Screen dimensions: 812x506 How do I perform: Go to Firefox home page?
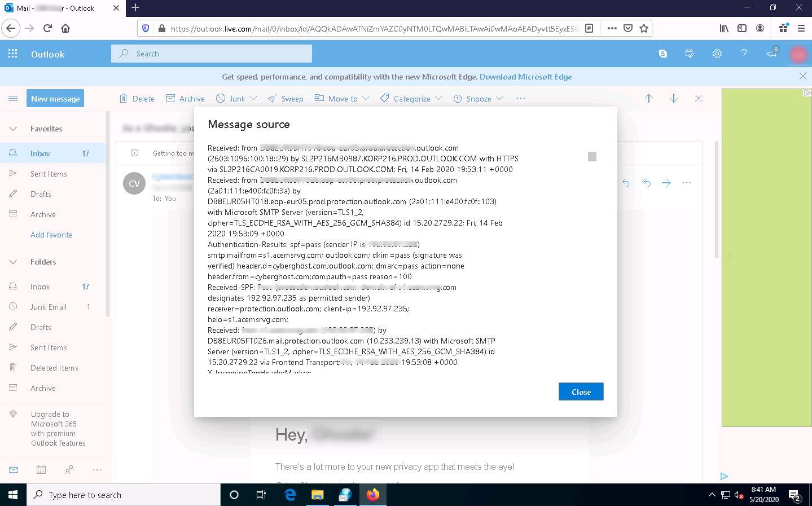coord(65,28)
